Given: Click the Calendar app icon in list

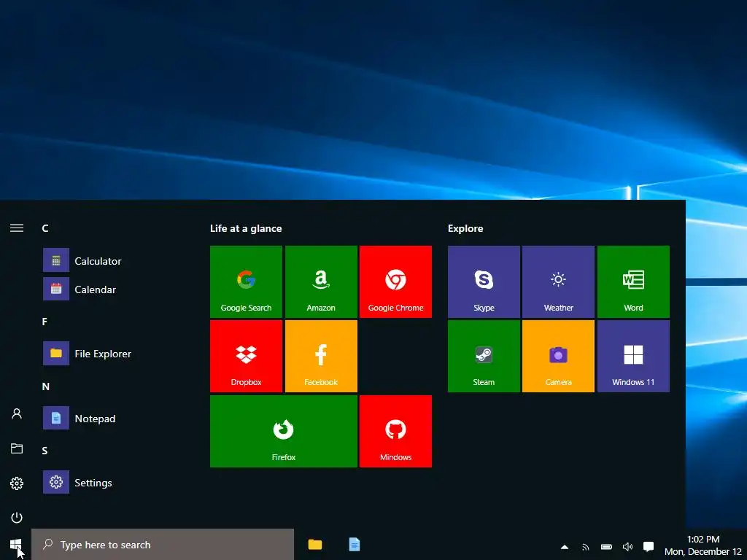Looking at the screenshot, I should [56, 289].
